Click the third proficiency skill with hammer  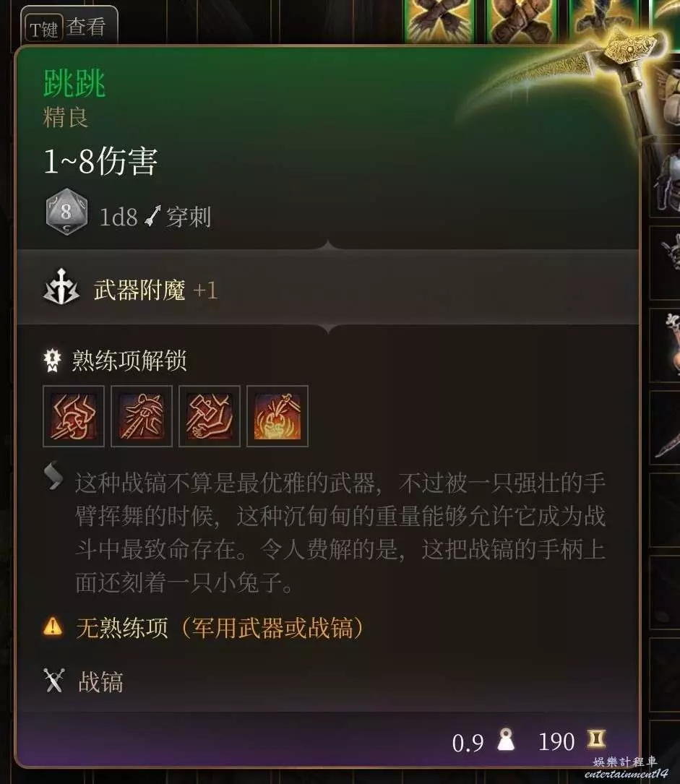pos(210,416)
